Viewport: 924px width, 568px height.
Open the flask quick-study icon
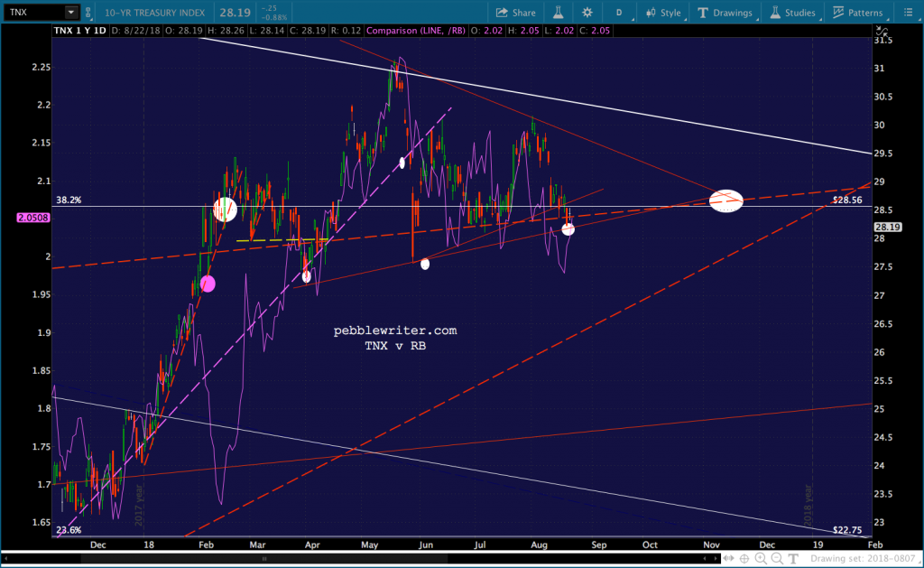tap(558, 13)
